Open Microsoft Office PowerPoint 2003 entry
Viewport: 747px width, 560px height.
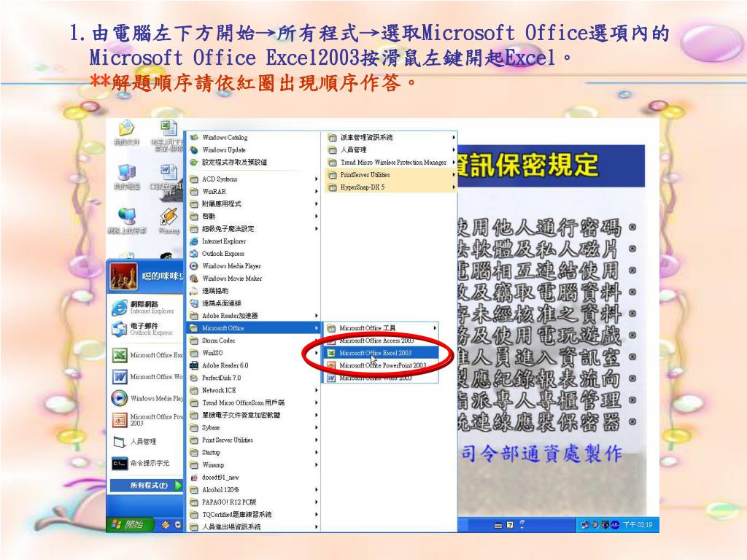pyautogui.click(x=381, y=365)
